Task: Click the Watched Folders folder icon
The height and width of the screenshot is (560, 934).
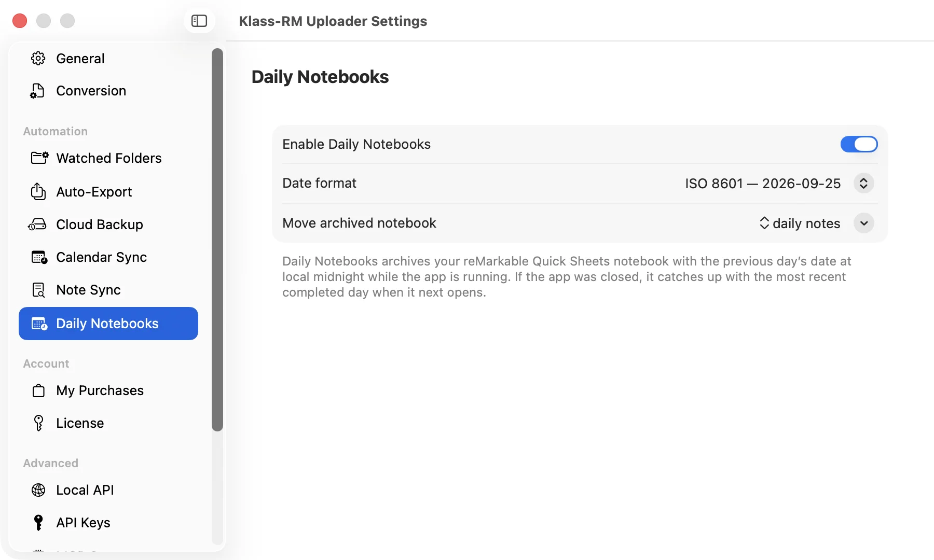Action: [x=39, y=158]
